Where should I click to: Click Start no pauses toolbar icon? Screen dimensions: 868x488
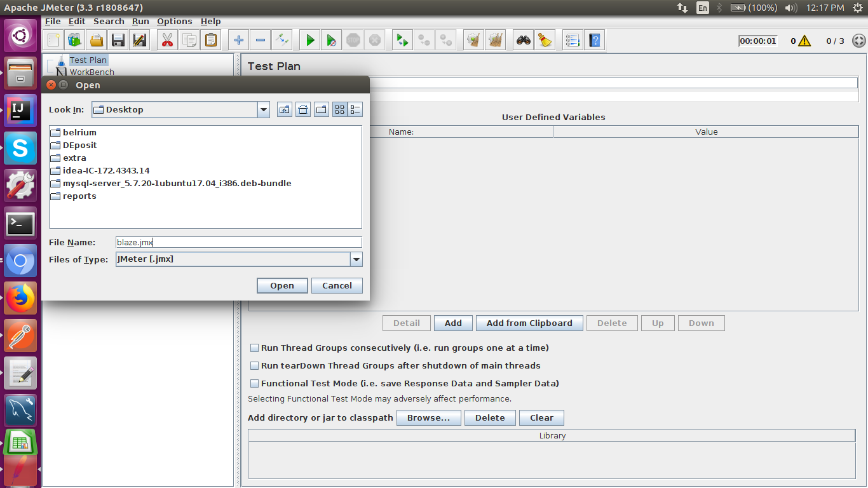[x=331, y=41]
